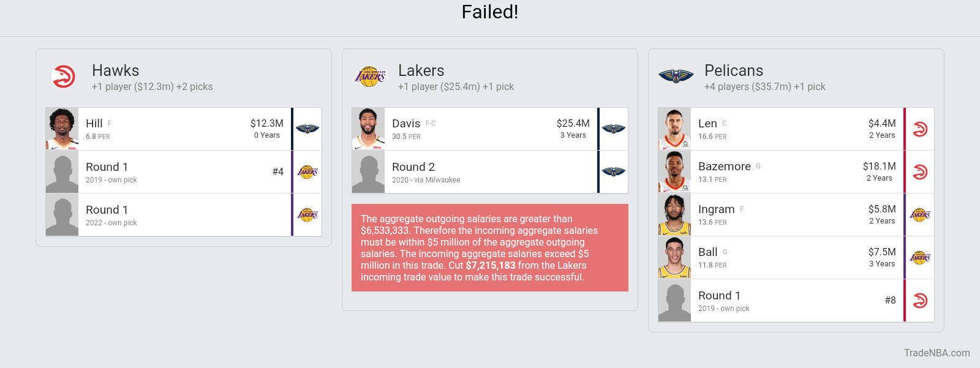
Task: Open Anthony Davis player photo
Action: tap(368, 129)
